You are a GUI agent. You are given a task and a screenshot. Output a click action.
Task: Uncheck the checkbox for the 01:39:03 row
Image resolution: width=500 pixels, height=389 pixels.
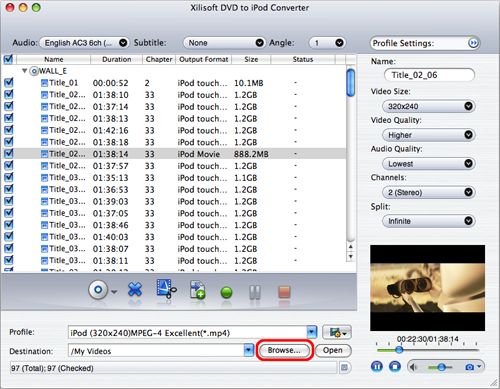coord(9,201)
